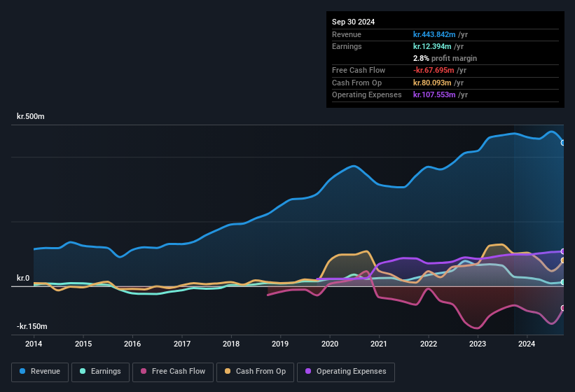Click the 2023 x-axis label
This screenshot has height=392, width=575.
pos(478,344)
